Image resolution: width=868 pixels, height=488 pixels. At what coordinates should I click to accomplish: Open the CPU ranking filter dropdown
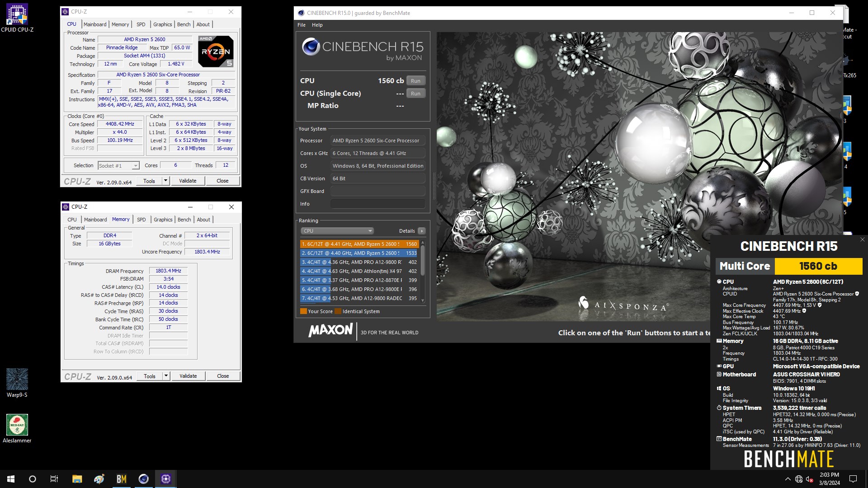pyautogui.click(x=337, y=231)
